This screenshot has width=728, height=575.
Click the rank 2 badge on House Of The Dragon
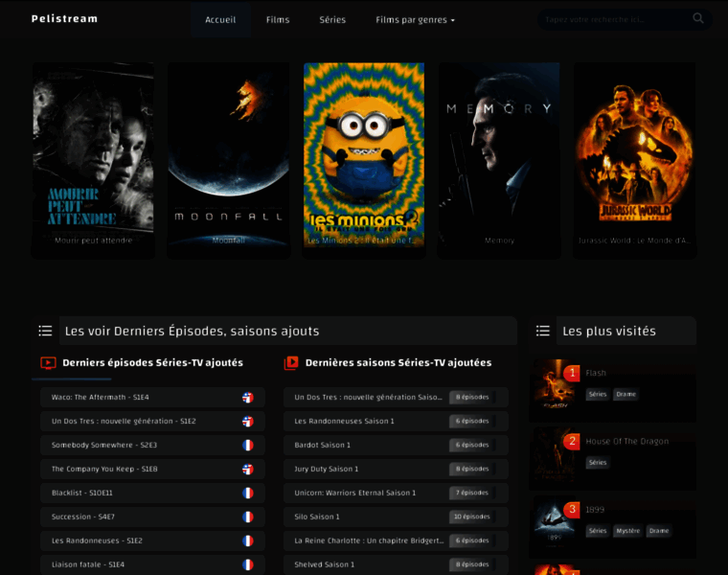[572, 441]
